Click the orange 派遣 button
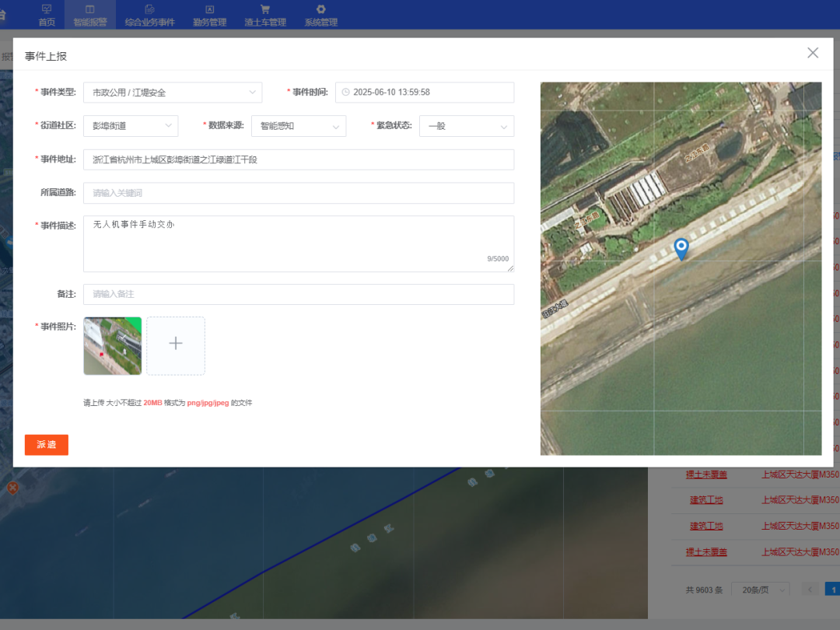Image resolution: width=840 pixels, height=630 pixels. (x=47, y=445)
